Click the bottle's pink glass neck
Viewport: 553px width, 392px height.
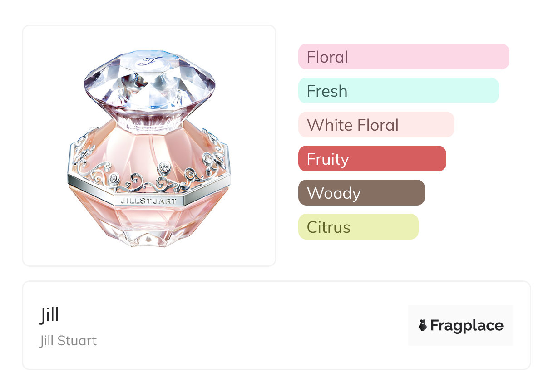(149, 122)
